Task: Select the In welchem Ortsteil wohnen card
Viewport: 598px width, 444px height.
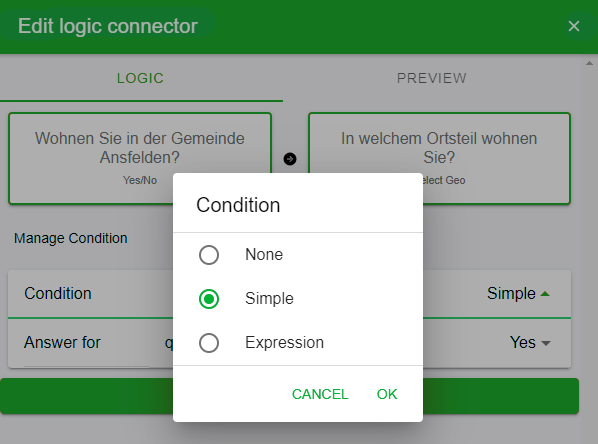Action: (439, 158)
